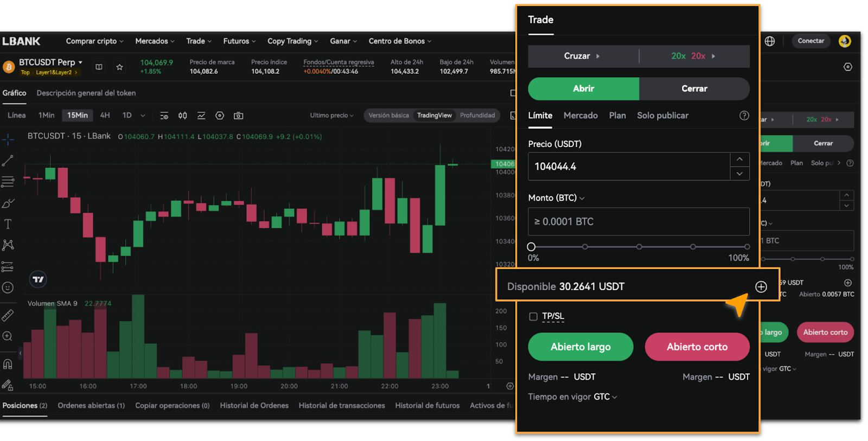Screen dimensions: 868x441
Task: Open chart indicators visibility settings icon
Action: [164, 116]
